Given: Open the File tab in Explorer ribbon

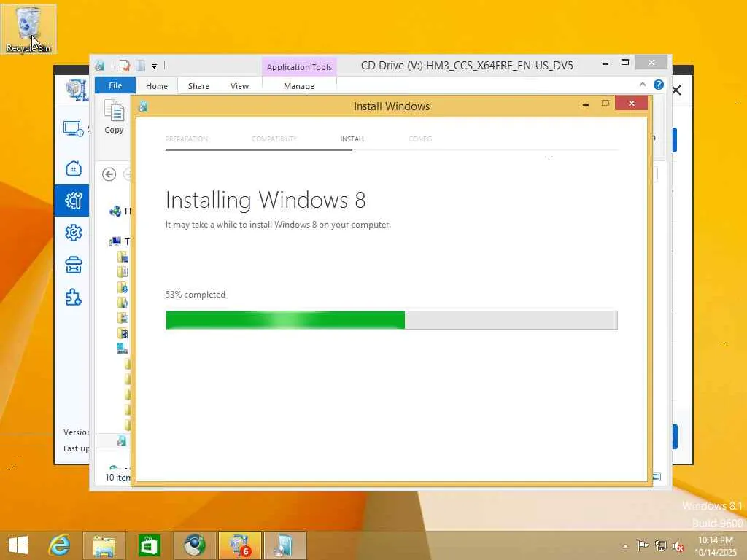Looking at the screenshot, I should coord(115,85).
